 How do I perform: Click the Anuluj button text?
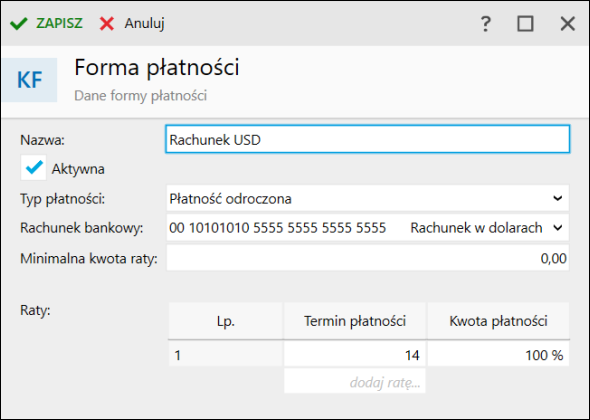[x=144, y=23]
